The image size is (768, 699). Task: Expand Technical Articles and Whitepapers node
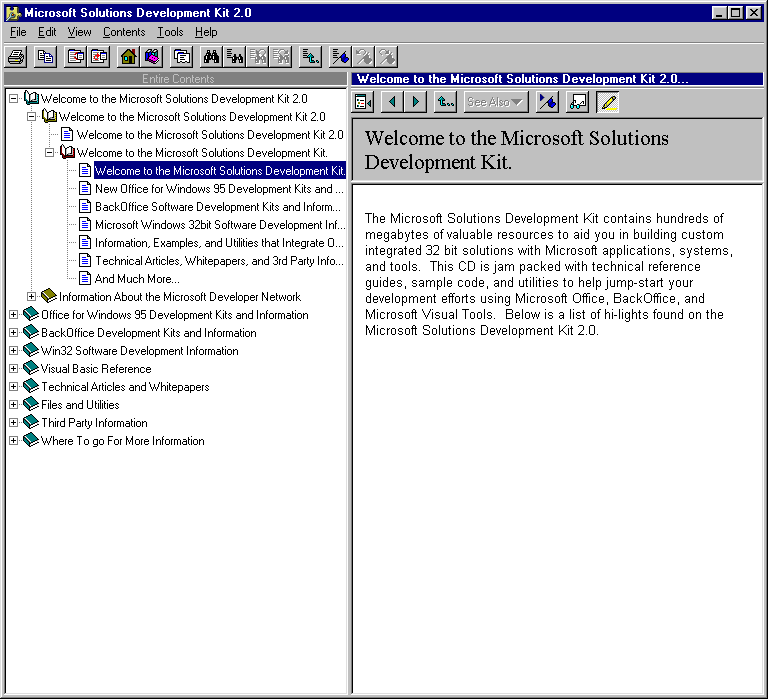[14, 386]
